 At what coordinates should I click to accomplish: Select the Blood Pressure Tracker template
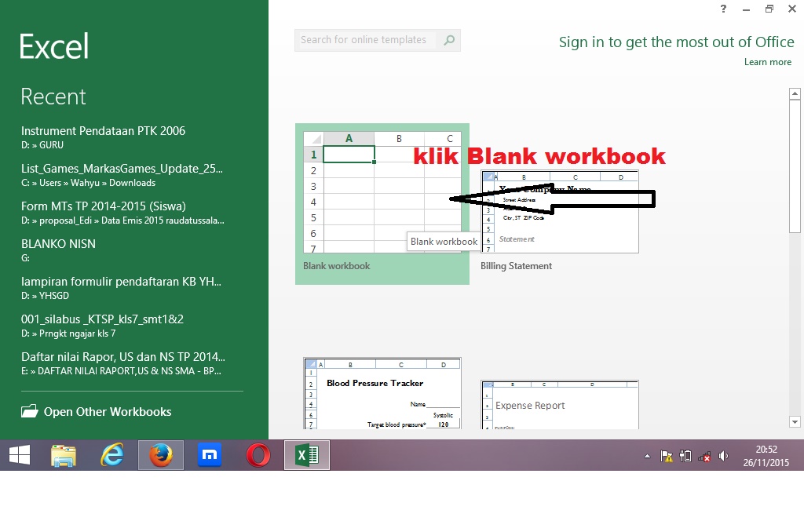382,392
